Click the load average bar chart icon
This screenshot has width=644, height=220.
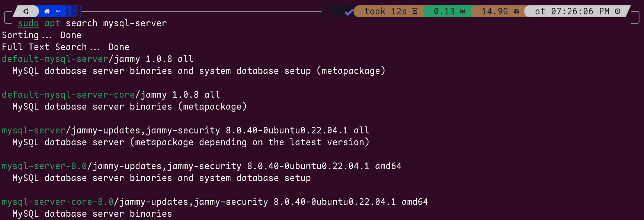click(463, 11)
